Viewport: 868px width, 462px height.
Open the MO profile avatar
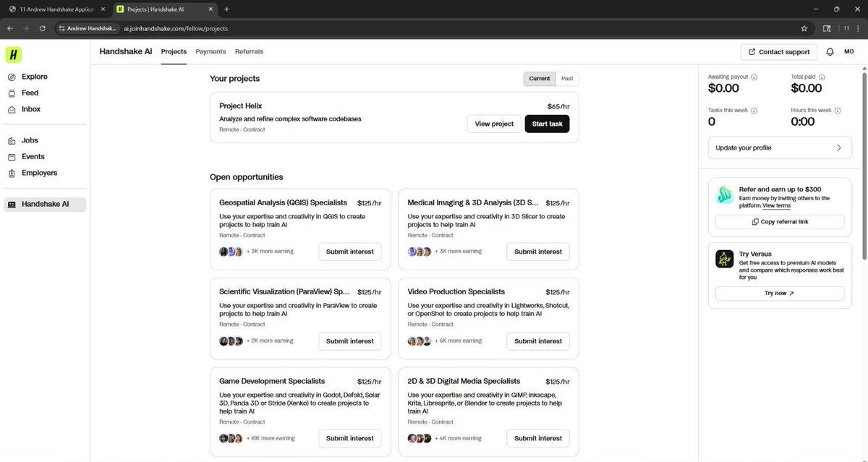[849, 52]
